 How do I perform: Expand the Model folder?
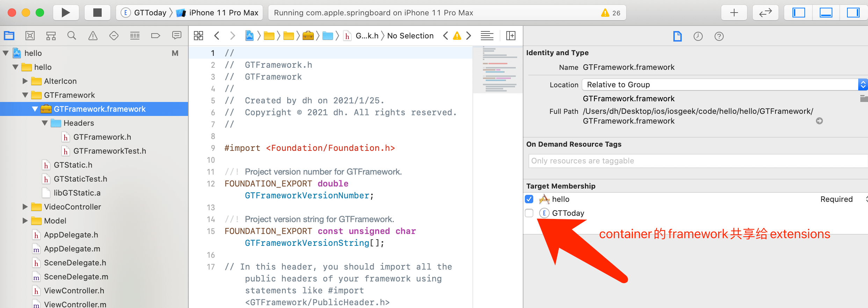[25, 221]
